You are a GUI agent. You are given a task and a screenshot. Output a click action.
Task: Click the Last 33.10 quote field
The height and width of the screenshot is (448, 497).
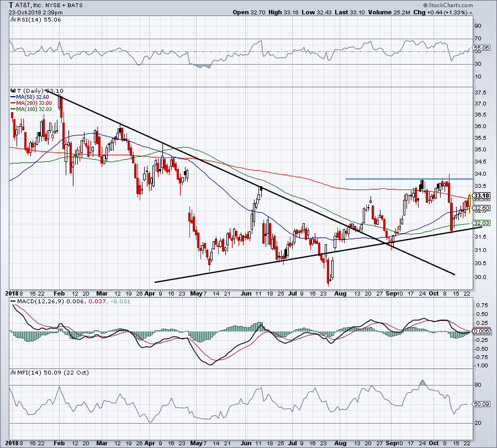click(x=350, y=12)
